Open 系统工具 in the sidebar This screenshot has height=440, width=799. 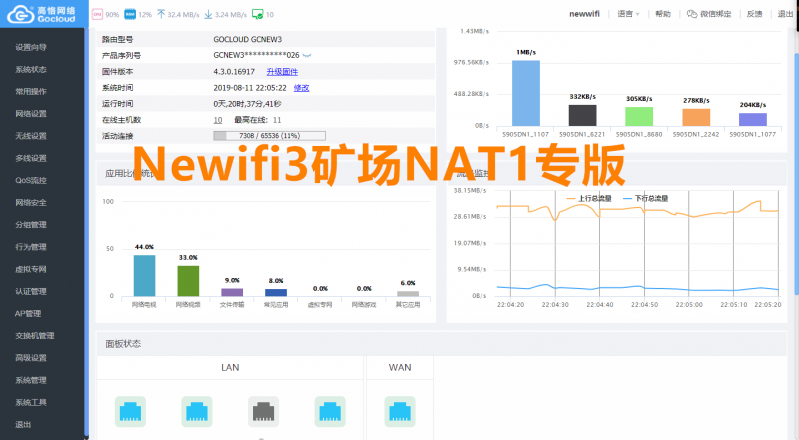[31, 402]
